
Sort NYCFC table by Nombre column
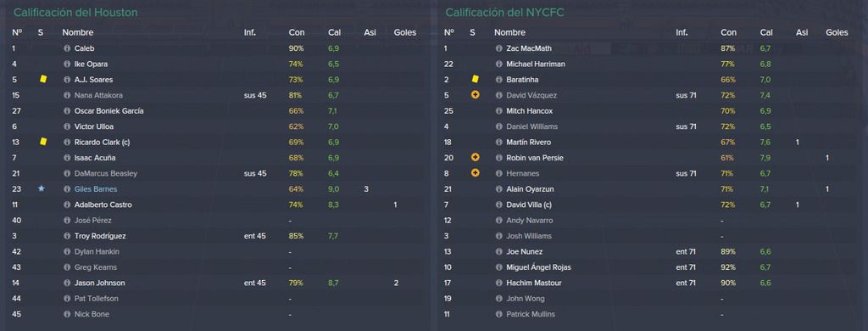[x=509, y=33]
